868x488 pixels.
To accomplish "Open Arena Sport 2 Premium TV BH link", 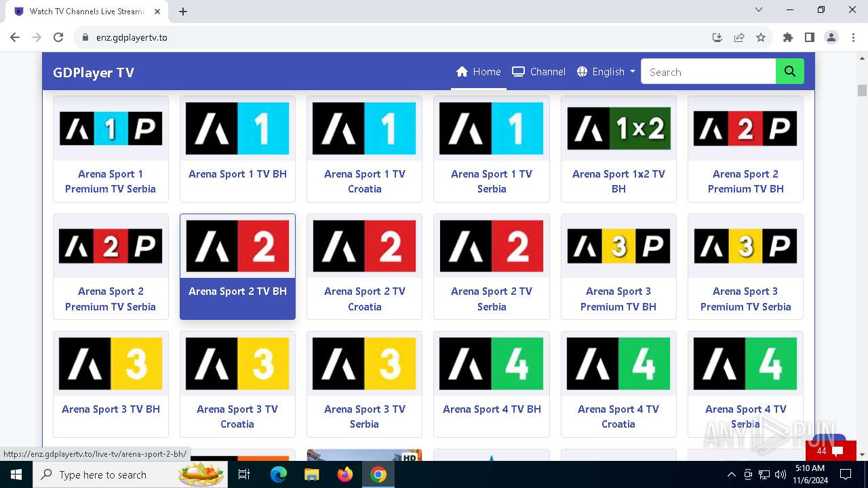I will [x=745, y=182].
